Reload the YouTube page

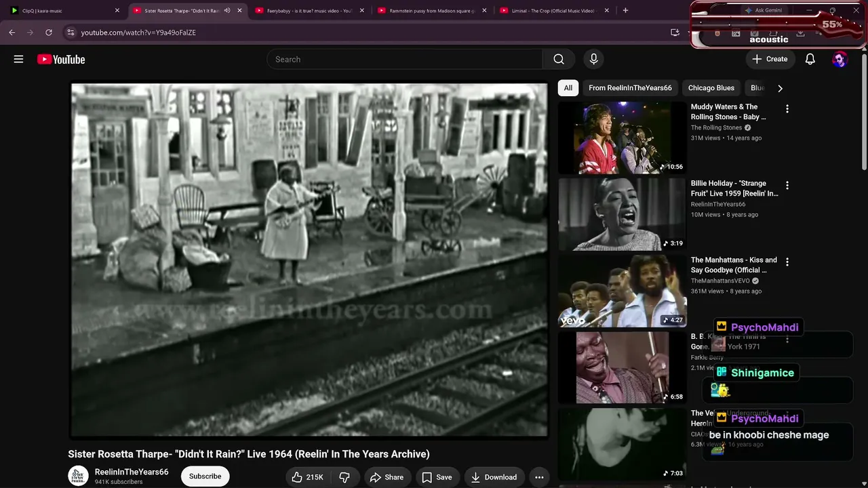click(49, 32)
